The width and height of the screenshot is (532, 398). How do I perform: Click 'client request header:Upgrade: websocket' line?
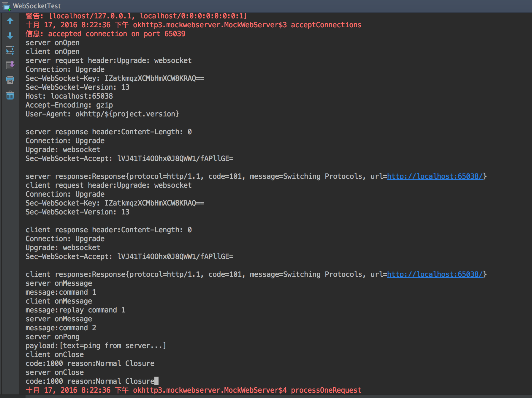tap(109, 185)
